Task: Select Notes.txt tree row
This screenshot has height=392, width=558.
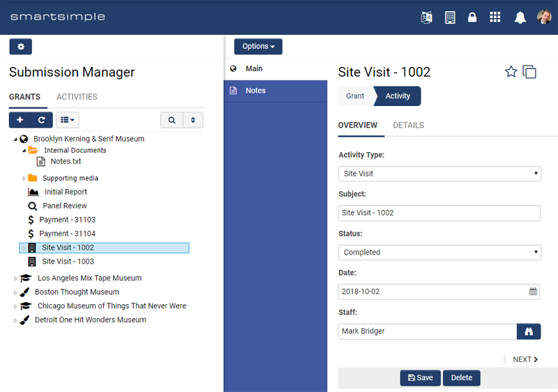Action: pyautogui.click(x=66, y=162)
